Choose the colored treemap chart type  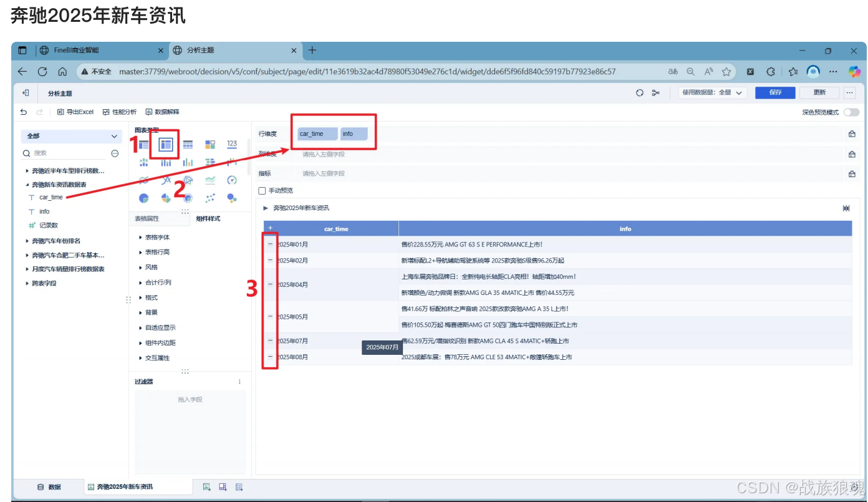(210, 145)
